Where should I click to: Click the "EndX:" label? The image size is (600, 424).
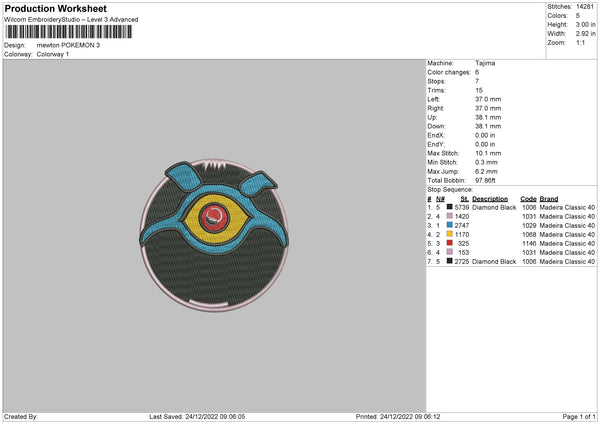[436, 135]
